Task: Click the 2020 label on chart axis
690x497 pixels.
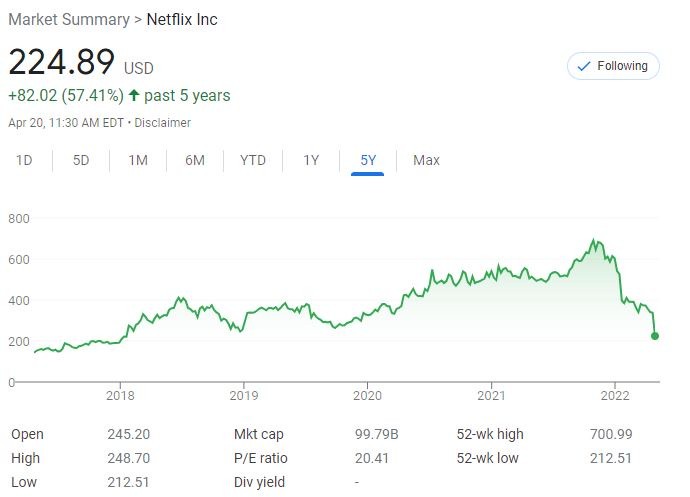Action: [x=367, y=394]
